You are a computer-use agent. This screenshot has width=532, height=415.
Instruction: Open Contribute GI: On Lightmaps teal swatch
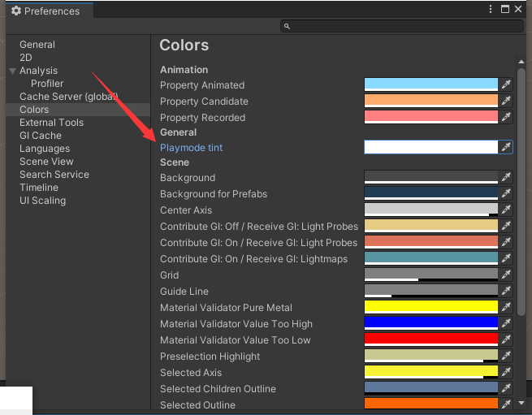pyautogui.click(x=431, y=258)
